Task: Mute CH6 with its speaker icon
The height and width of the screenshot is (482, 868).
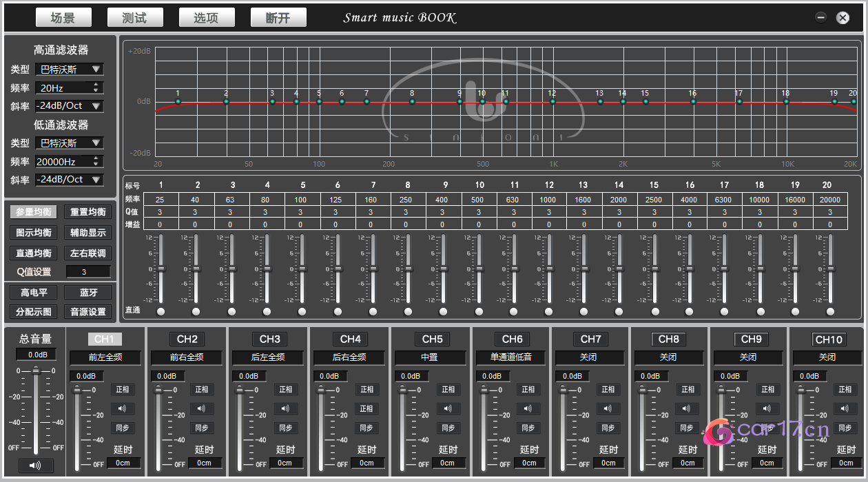Action: [528, 408]
